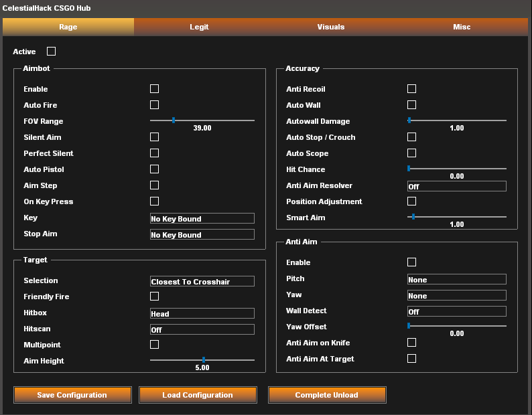Viewport: 532px width, 415px height.
Task: Toggle the Auto Stop / Crouch checkbox
Action: (x=411, y=137)
